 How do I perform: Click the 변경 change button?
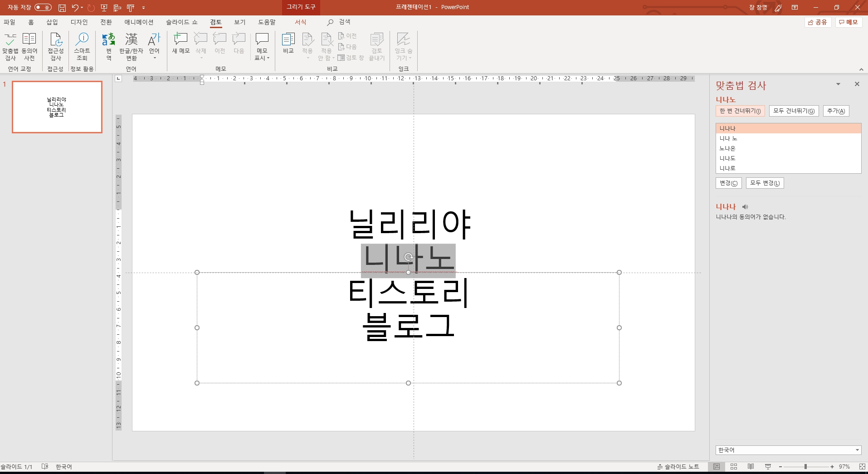pos(728,183)
